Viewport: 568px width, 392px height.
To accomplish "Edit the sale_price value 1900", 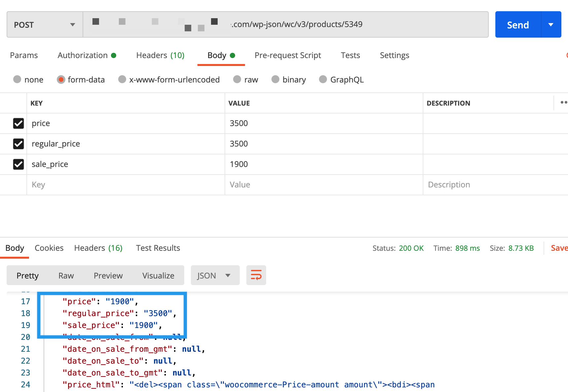I will (x=324, y=164).
